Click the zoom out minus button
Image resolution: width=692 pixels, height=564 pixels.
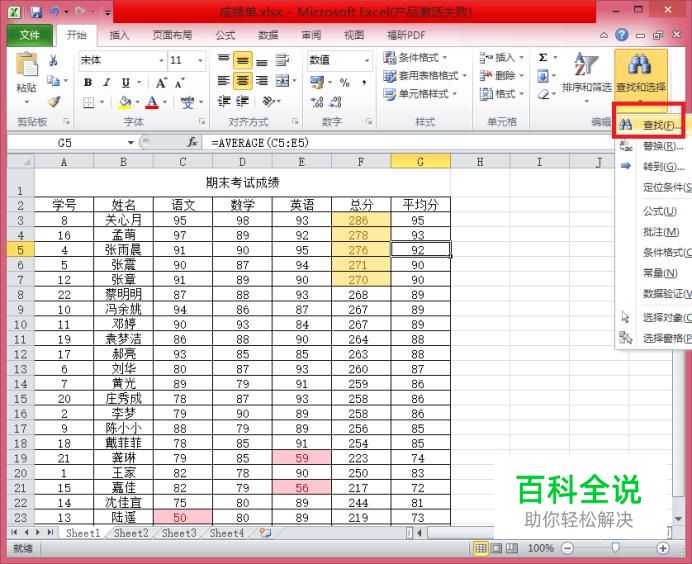(568, 548)
